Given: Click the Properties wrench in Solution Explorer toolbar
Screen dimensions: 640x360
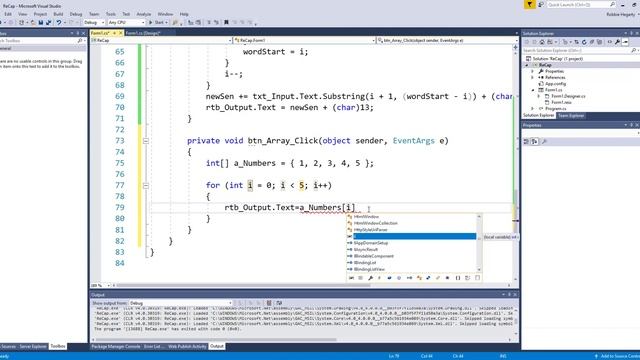Looking at the screenshot, I should tap(617, 42).
